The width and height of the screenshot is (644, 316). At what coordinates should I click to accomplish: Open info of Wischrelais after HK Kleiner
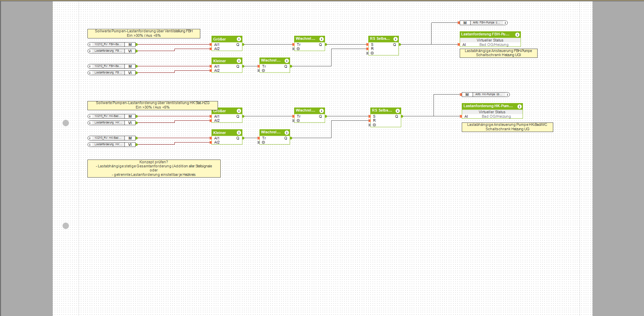[x=287, y=133]
